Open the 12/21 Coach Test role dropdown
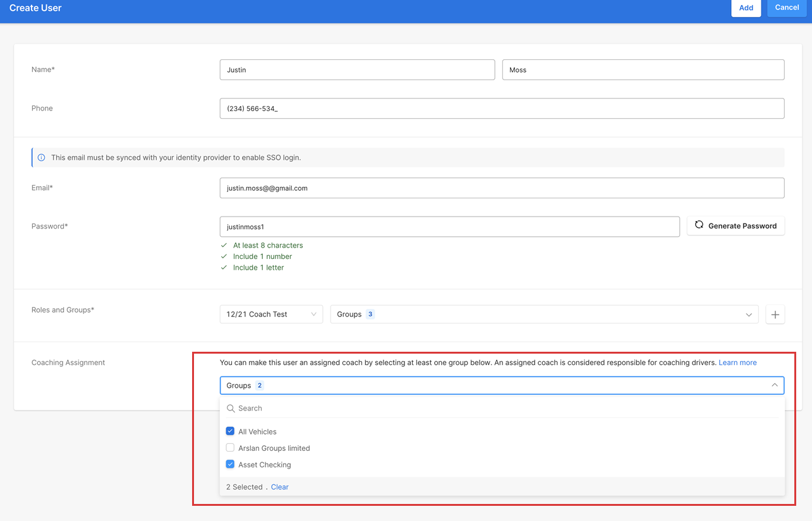Screen dimensions: 812x521 click(271, 314)
